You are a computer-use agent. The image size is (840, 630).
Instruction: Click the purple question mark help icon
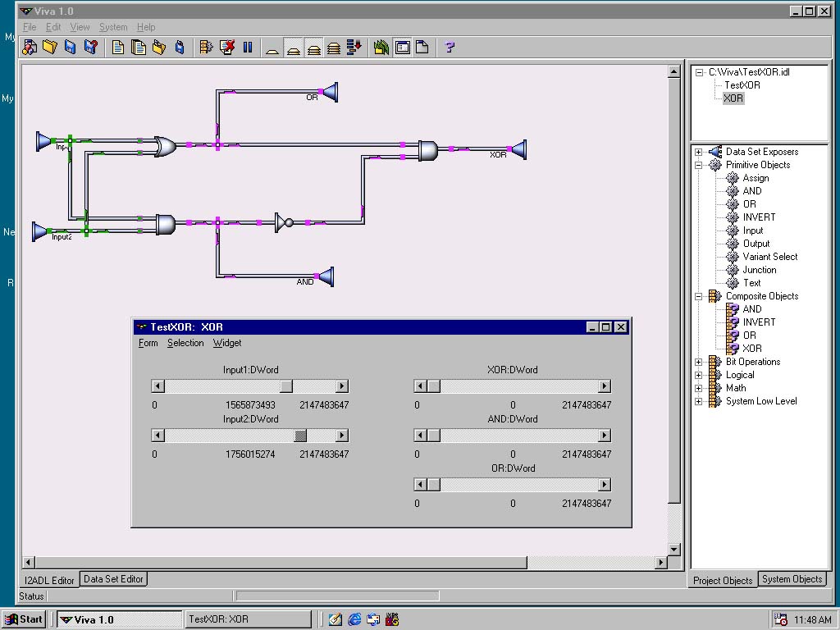450,48
